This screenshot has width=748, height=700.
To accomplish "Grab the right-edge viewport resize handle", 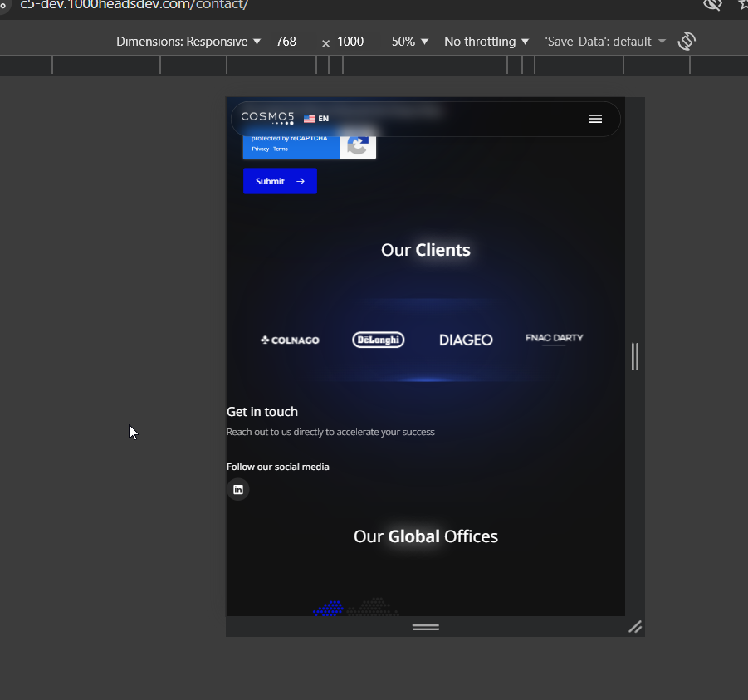I will (x=635, y=356).
